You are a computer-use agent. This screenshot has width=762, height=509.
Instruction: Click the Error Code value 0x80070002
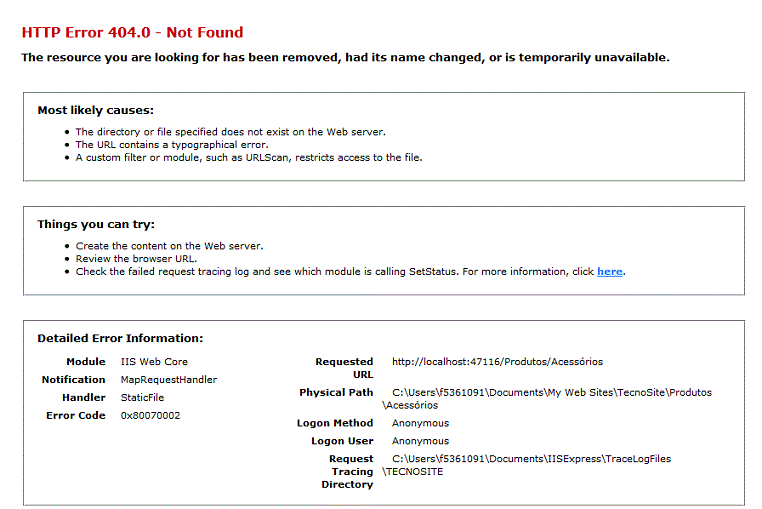pos(150,416)
